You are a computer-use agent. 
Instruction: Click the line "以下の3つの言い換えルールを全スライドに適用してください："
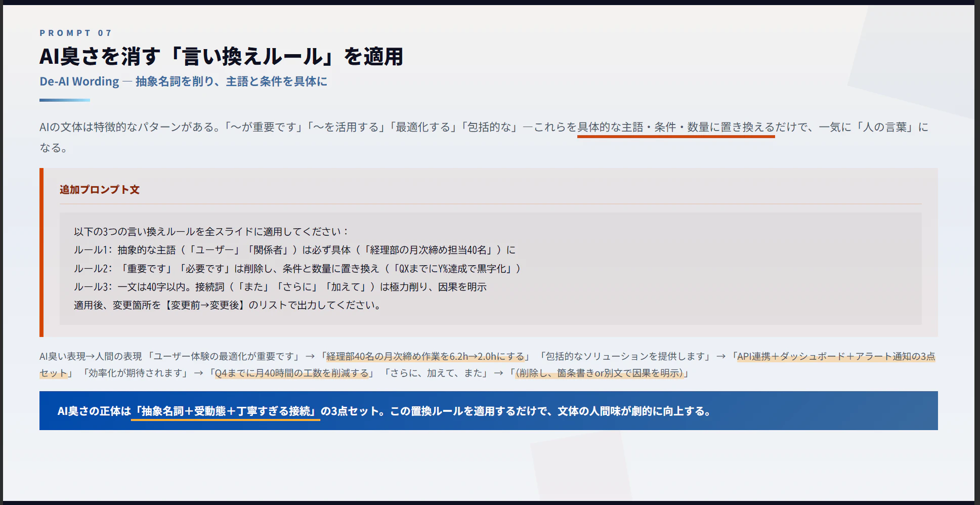tap(211, 232)
